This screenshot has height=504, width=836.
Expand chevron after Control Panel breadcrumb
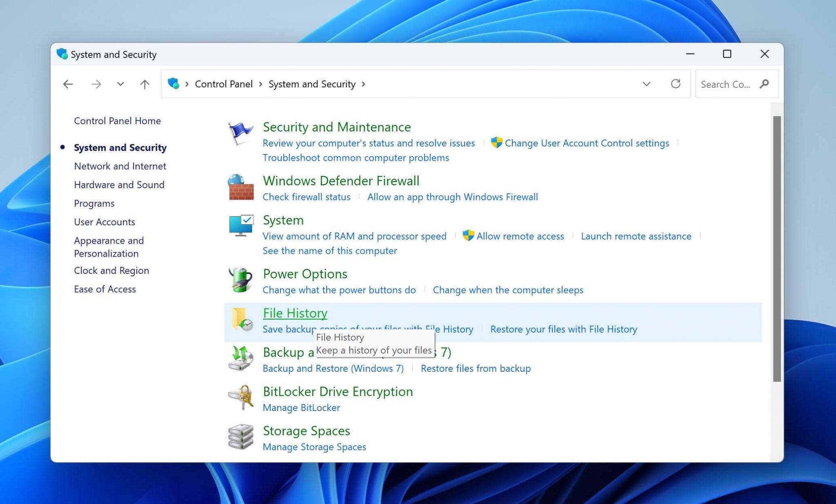tap(260, 84)
